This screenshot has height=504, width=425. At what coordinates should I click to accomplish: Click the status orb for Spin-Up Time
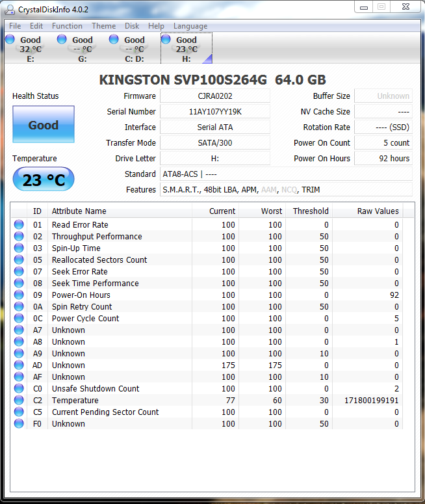19,248
